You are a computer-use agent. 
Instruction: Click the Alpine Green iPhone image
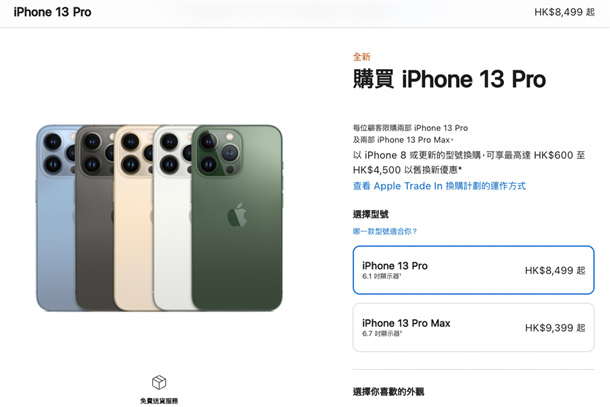pyautogui.click(x=237, y=218)
